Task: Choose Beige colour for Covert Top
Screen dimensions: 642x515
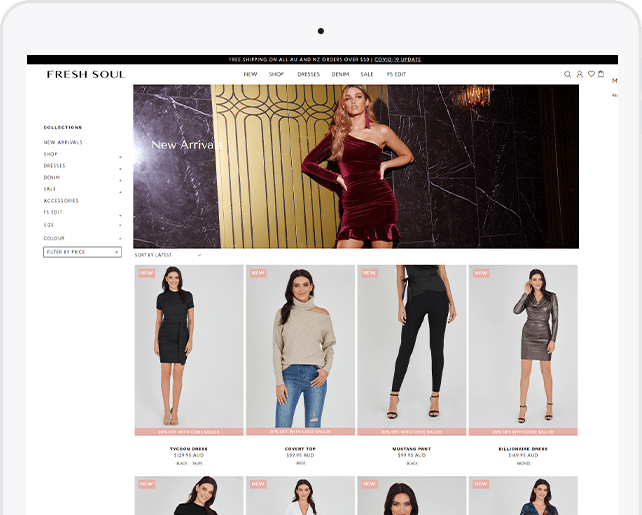Action: [301, 463]
